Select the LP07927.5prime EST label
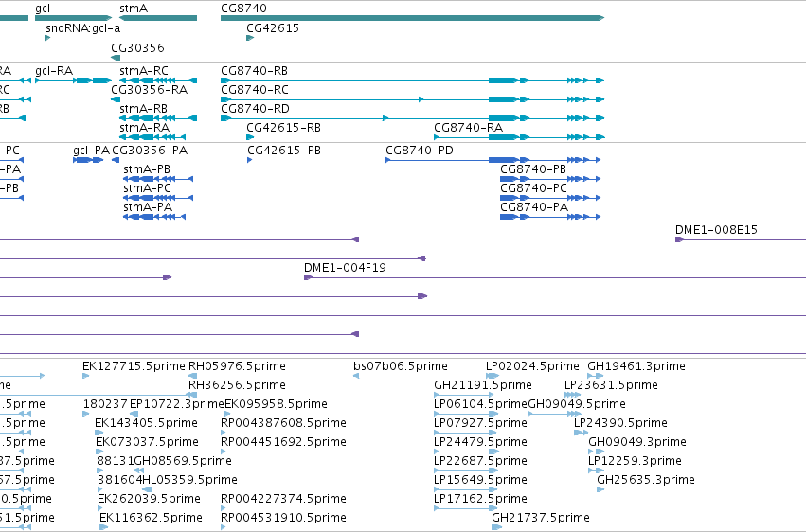The height and width of the screenshot is (532, 806). click(480, 423)
